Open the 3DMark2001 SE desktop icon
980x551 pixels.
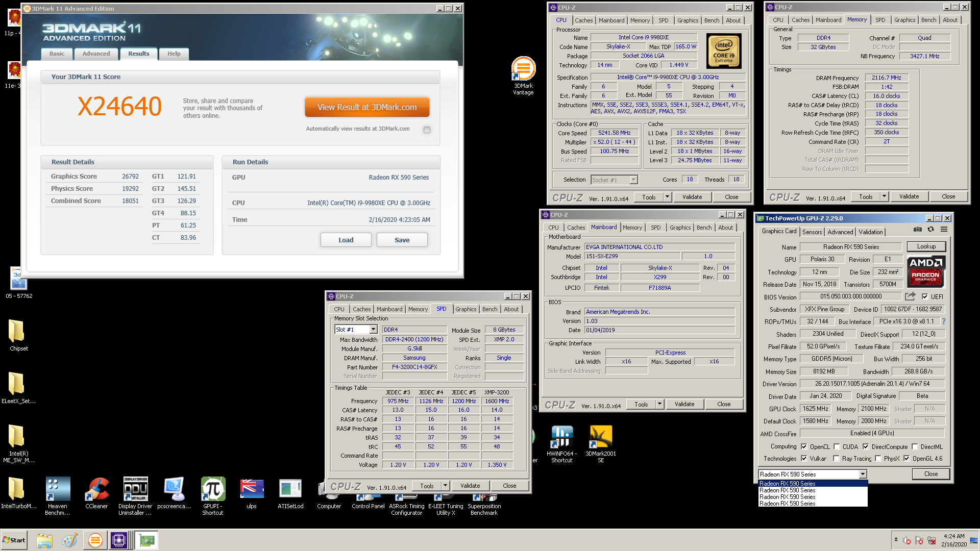click(x=601, y=444)
